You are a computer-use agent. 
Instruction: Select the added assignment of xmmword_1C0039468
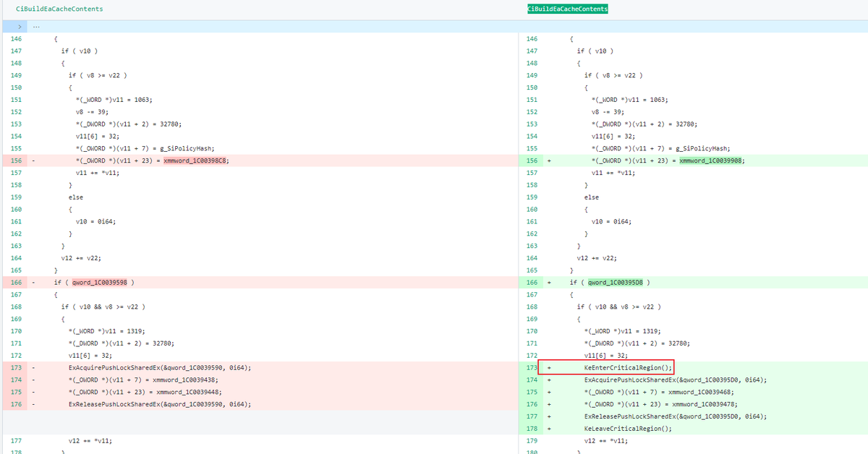click(659, 392)
